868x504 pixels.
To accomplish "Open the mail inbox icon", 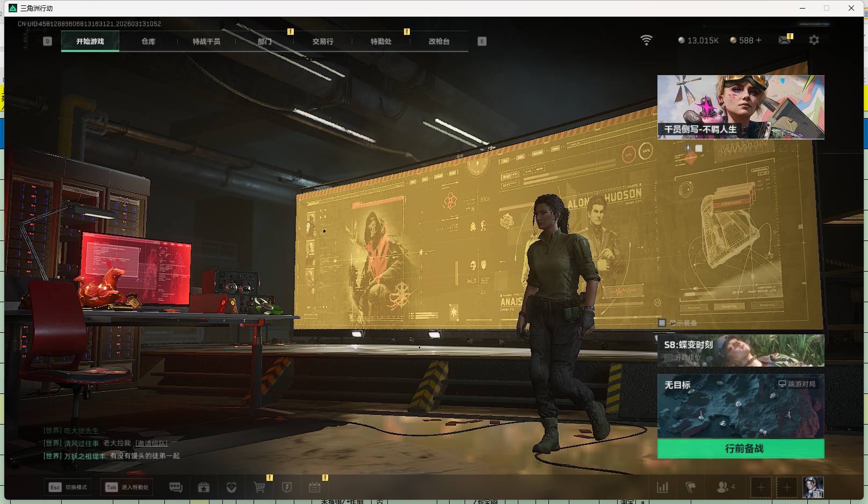I will click(x=785, y=40).
